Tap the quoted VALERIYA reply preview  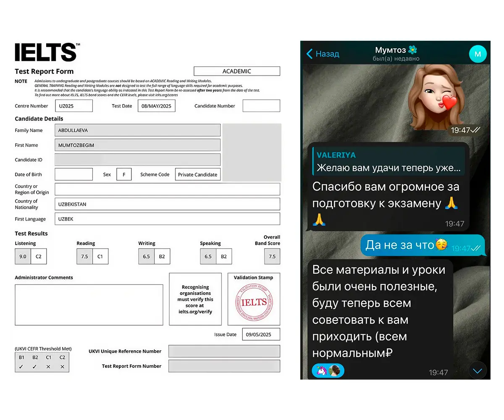click(x=388, y=161)
